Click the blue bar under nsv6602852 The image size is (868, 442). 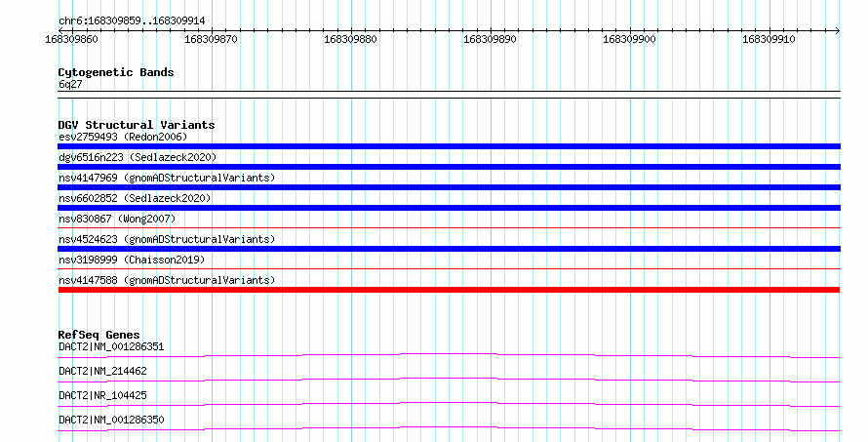pyautogui.click(x=449, y=208)
